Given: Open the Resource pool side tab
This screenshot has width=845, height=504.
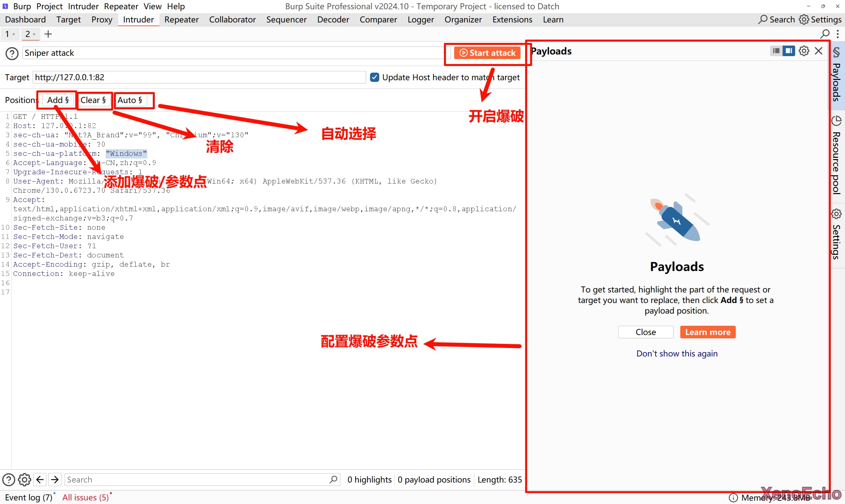Looking at the screenshot, I should tap(836, 156).
